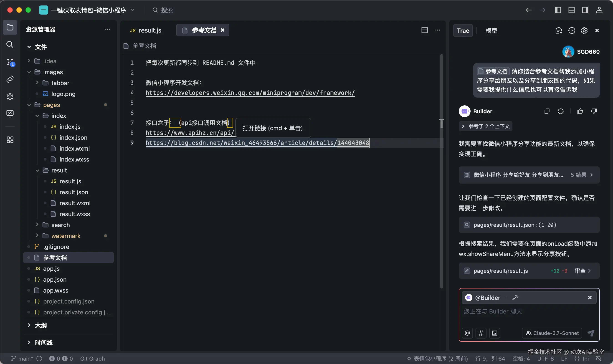This screenshot has height=364, width=613.
Task: Thumbs up the Builder response
Action: point(580,111)
